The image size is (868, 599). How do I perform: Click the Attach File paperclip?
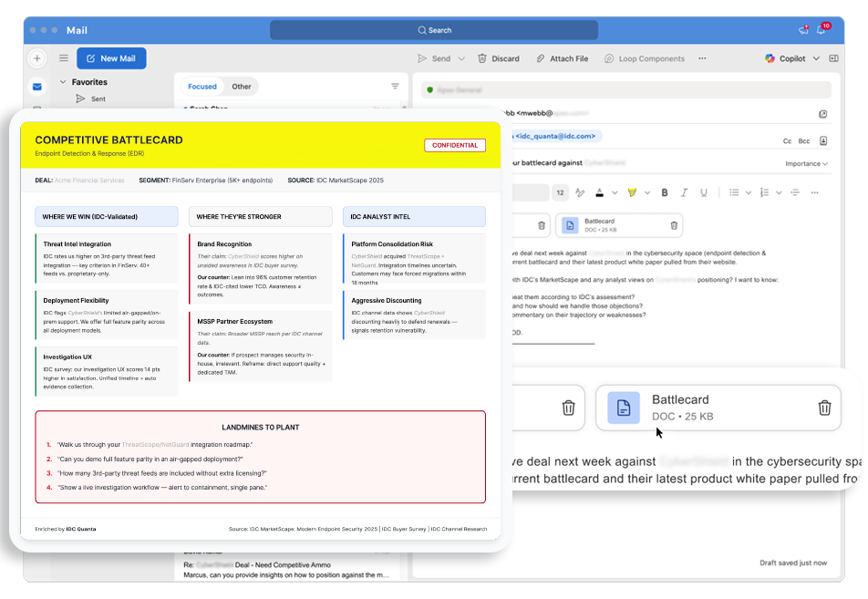(x=540, y=58)
